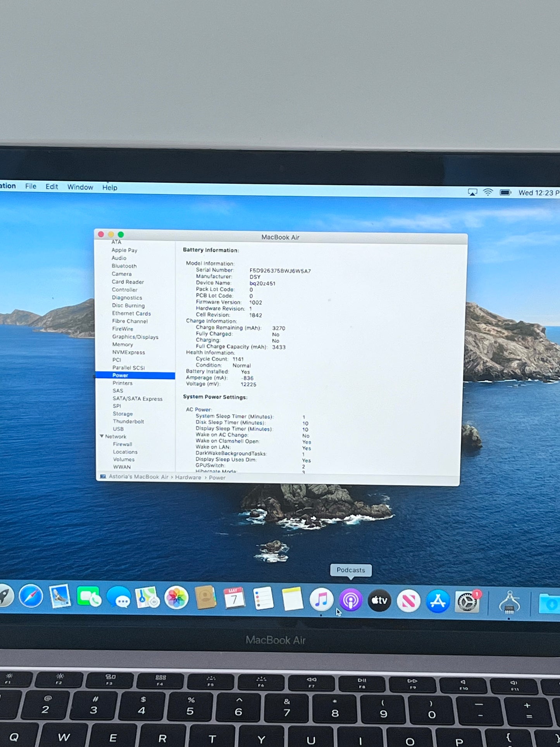Select SAS in the sidebar
The image size is (560, 747).
pyautogui.click(x=118, y=391)
